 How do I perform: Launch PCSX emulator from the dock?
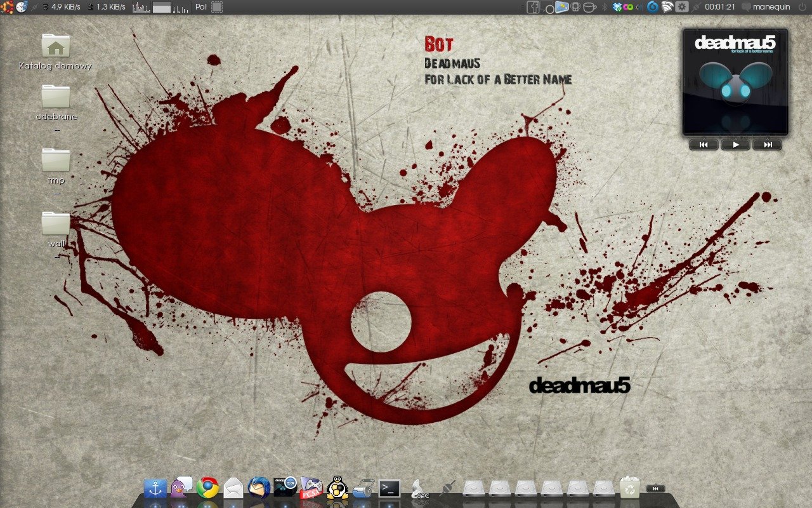[311, 488]
